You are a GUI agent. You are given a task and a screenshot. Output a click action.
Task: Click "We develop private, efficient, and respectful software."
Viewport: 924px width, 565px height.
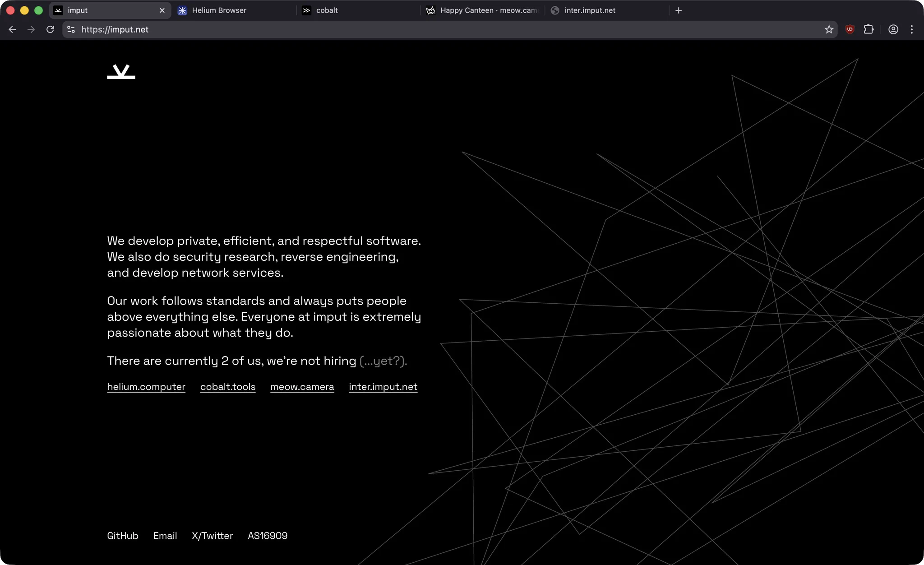(x=264, y=241)
